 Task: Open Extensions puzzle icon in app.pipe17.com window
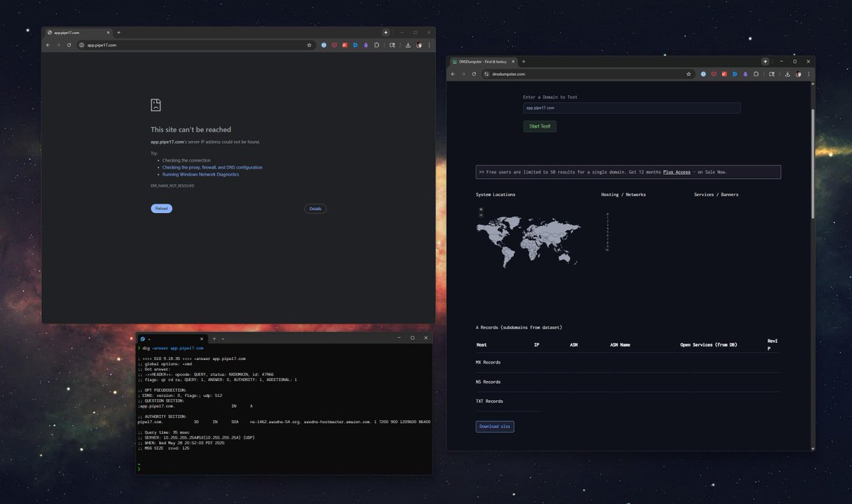point(376,45)
